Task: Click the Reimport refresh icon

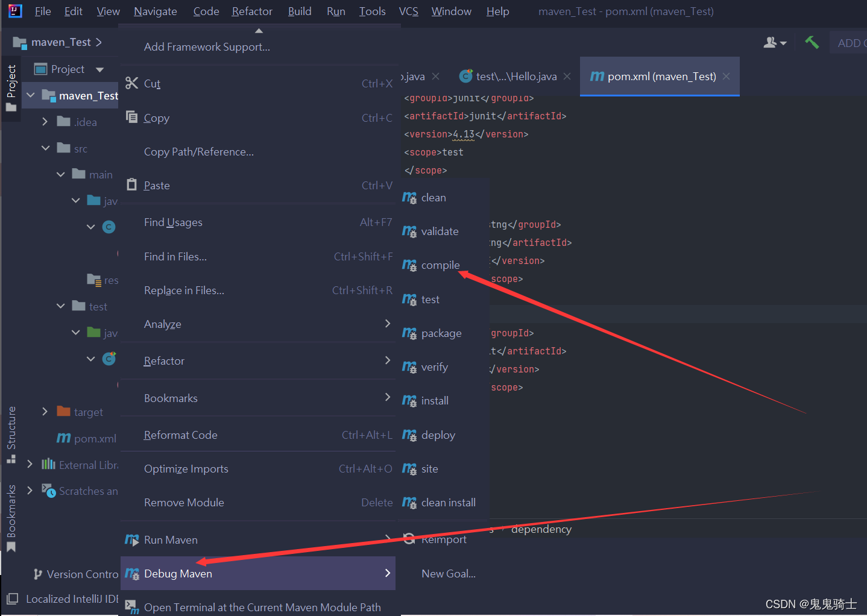Action: tap(409, 539)
